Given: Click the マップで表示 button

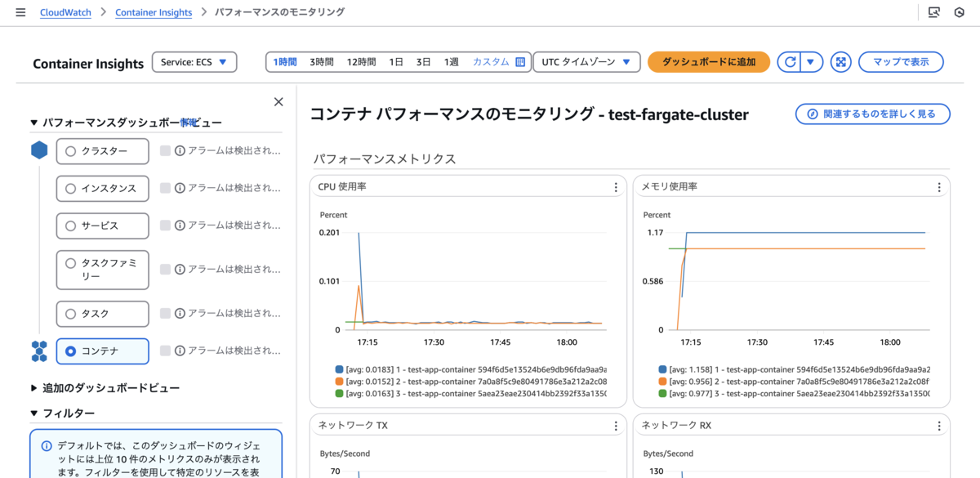Looking at the screenshot, I should tap(901, 62).
